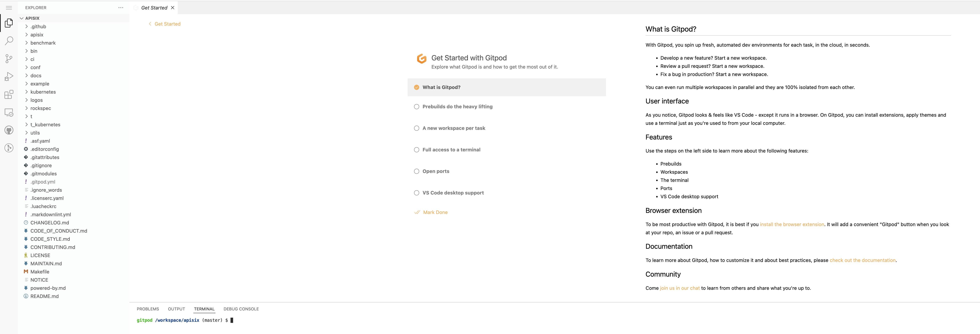
Task: Open check out the documentation link
Action: tap(863, 260)
